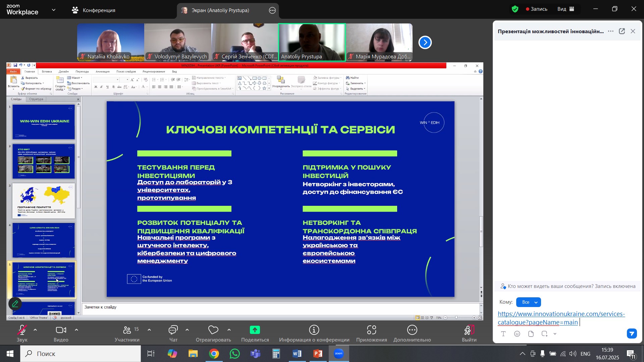Image resolution: width=644 pixels, height=362 pixels.
Task: Attach a file in chat
Action: tap(531, 334)
